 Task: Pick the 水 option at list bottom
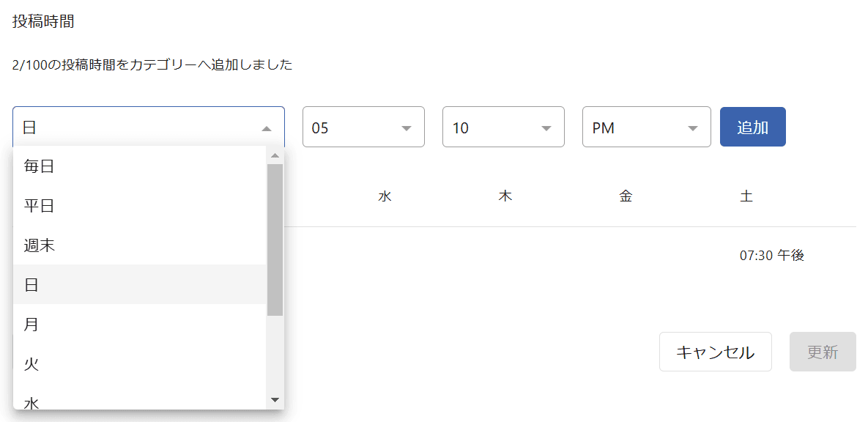[x=139, y=400]
